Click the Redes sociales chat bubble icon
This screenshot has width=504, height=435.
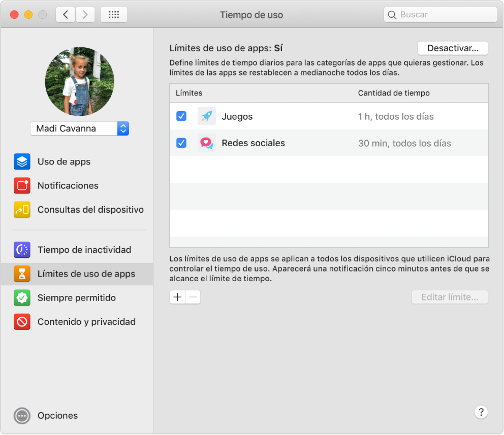(206, 143)
